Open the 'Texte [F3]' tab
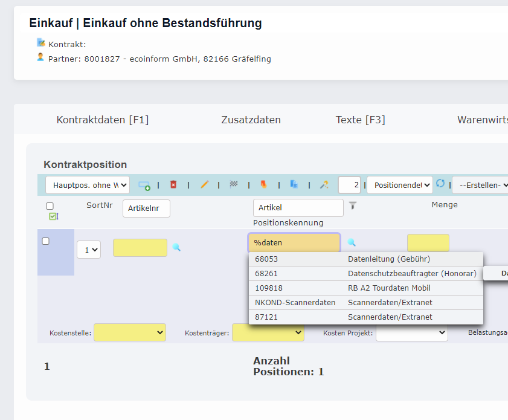 click(x=361, y=120)
